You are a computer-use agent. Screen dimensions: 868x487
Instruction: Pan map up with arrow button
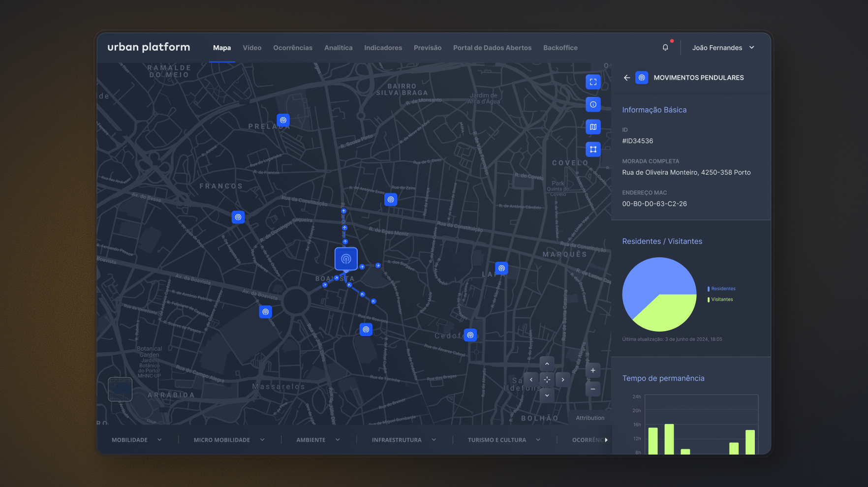click(547, 364)
